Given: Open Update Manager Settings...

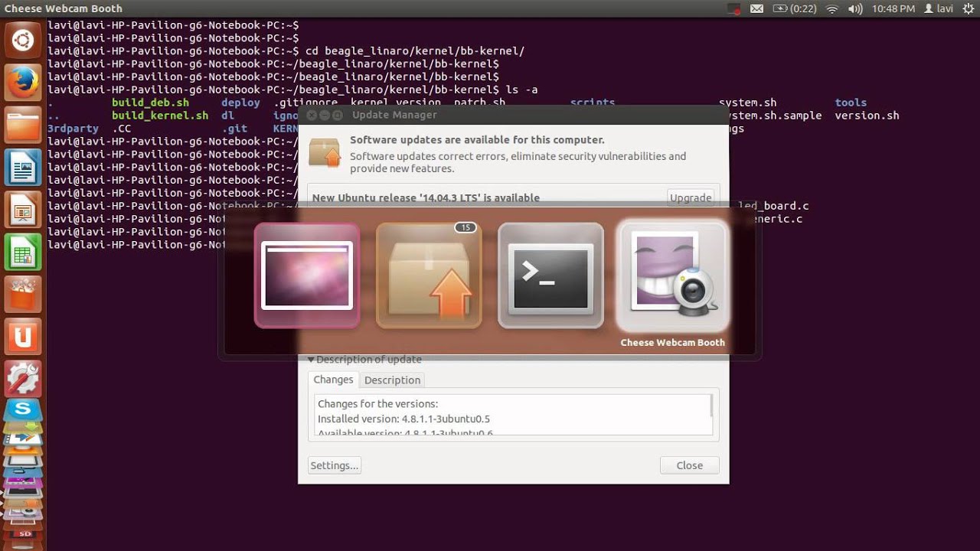Looking at the screenshot, I should click(x=334, y=465).
